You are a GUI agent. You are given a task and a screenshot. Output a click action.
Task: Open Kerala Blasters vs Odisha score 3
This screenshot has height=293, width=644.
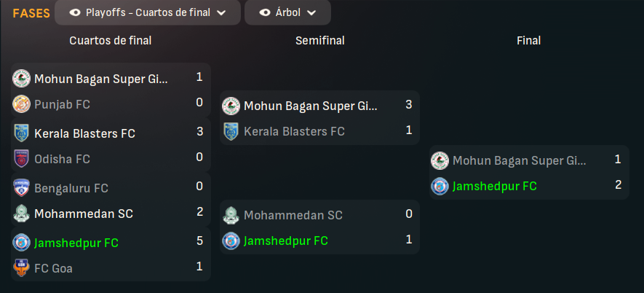[x=199, y=132]
